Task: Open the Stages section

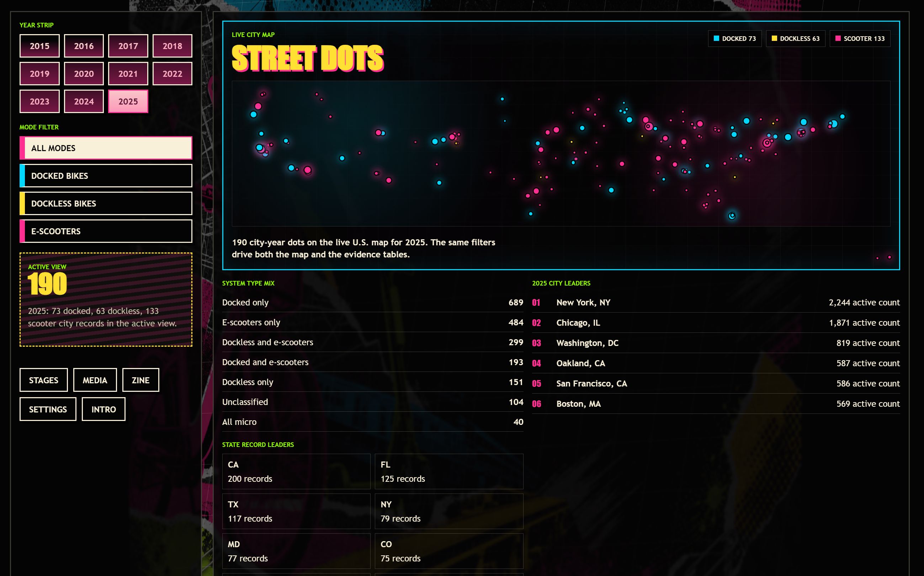Action: (44, 380)
